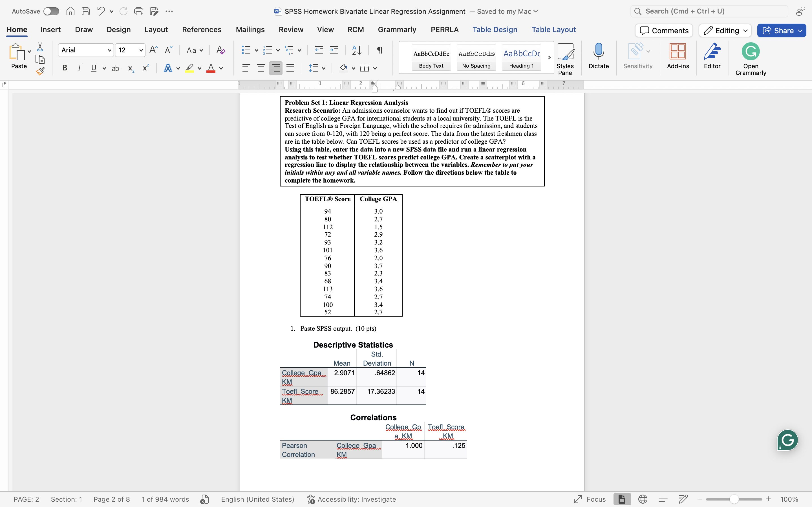Open the Comments panel
Screen dimensions: 812x507
click(x=663, y=30)
